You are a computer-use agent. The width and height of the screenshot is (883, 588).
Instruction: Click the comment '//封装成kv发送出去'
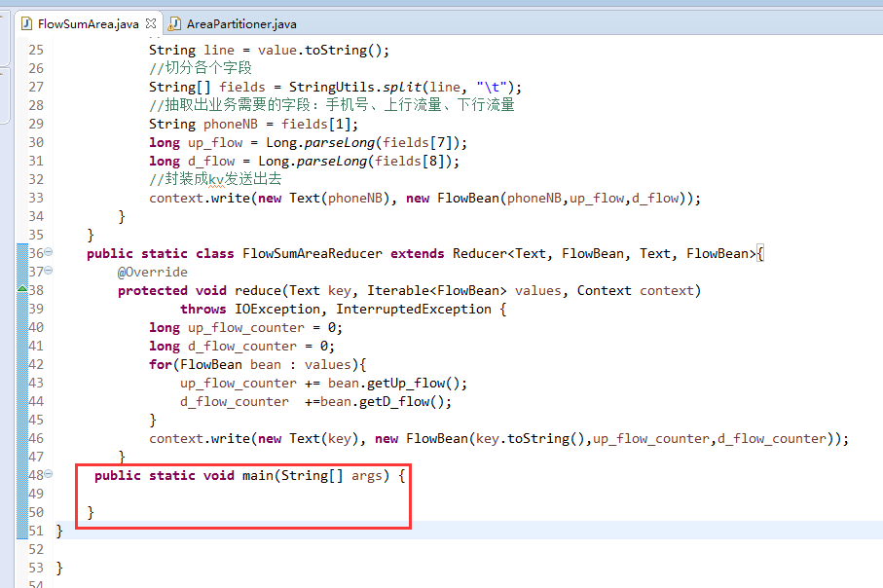pyautogui.click(x=216, y=180)
